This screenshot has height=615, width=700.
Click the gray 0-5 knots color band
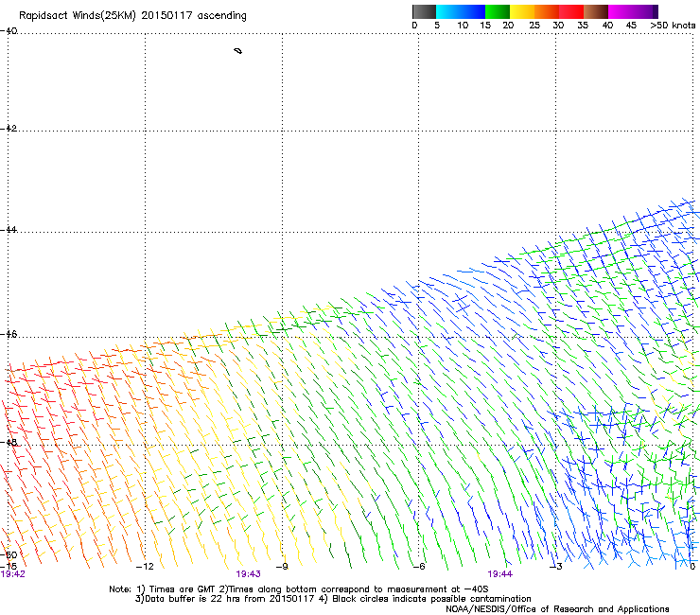point(424,11)
